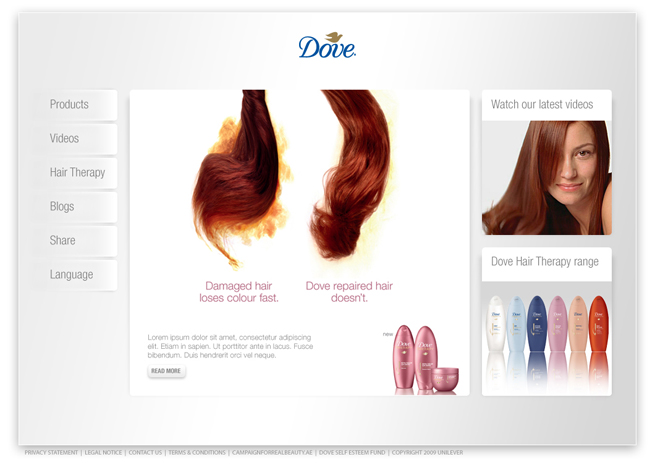
Task: Visit the campaignforrealbeauty.ae footer link
Action: pyautogui.click(x=272, y=452)
